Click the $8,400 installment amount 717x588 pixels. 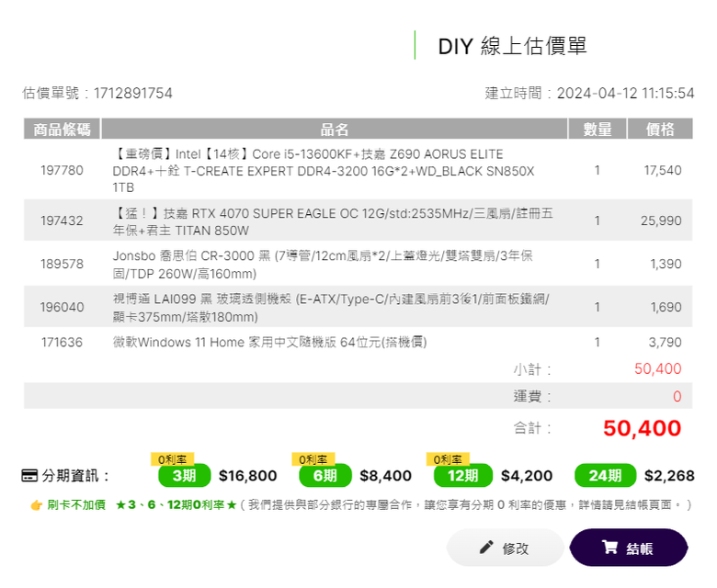click(x=386, y=476)
